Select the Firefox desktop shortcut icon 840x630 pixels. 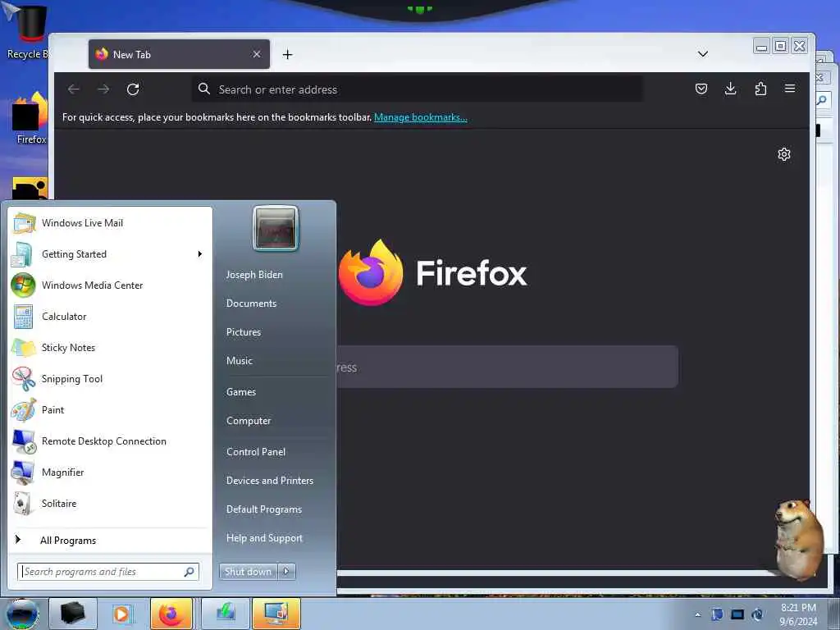30,118
